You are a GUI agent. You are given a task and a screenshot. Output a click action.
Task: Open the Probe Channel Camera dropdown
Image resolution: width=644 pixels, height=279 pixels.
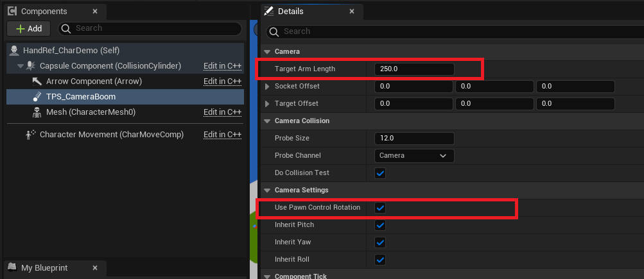pos(413,156)
